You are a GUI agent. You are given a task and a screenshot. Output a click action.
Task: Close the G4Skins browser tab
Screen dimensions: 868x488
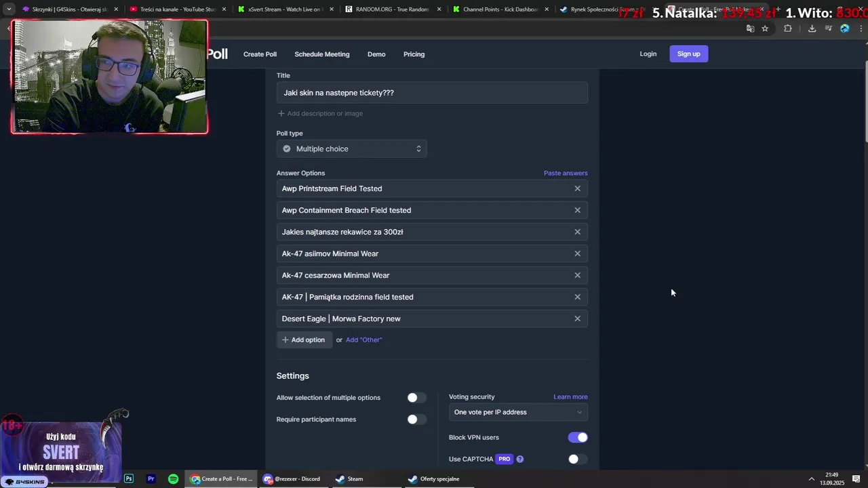click(116, 9)
